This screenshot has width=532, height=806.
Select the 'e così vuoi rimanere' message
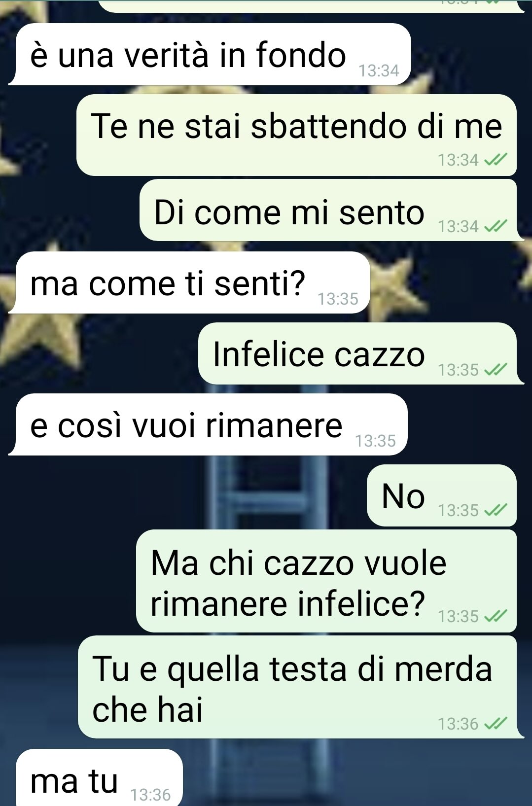[208, 424]
